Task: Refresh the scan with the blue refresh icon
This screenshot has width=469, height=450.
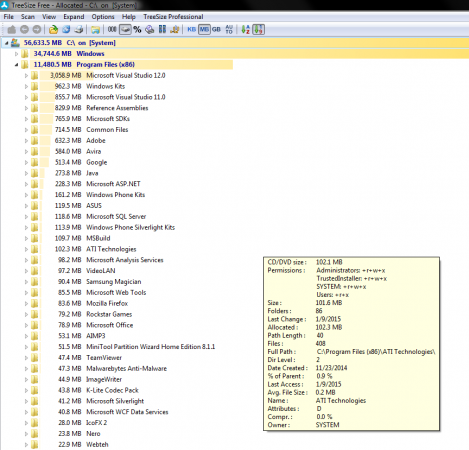Action: click(x=66, y=30)
